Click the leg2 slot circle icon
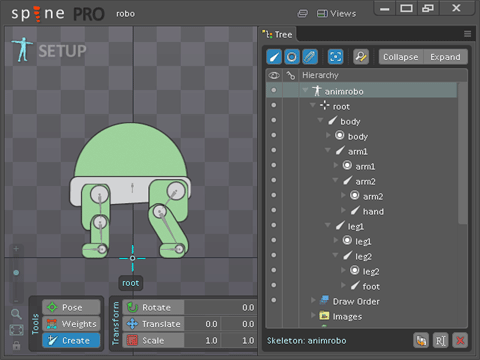Screen dimensions: 480x360 tap(355, 270)
